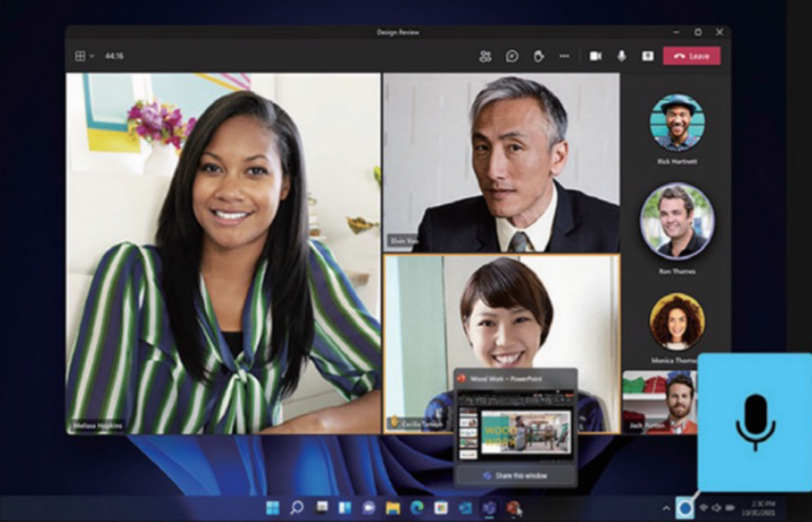Open File Explorer from the taskbar
Screen dimensions: 812x522
pyautogui.click(x=392, y=508)
